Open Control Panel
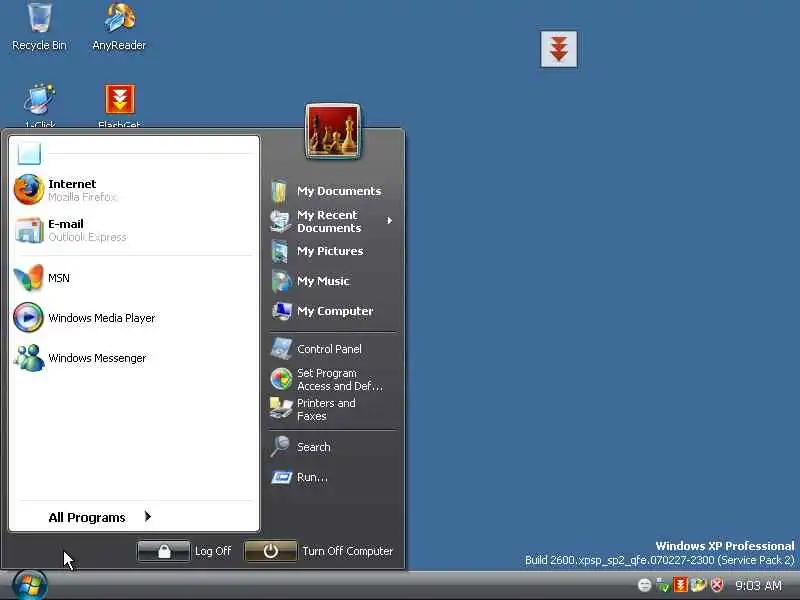 tap(333, 349)
